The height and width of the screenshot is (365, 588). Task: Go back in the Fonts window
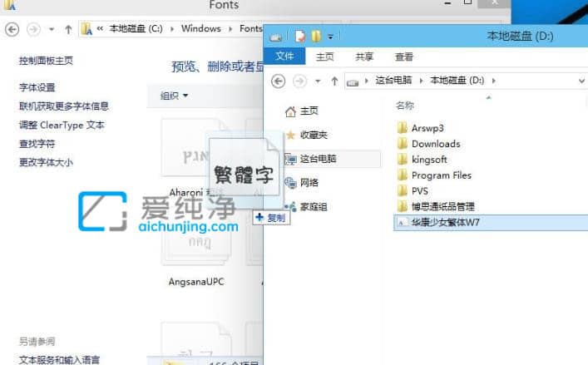coord(12,29)
